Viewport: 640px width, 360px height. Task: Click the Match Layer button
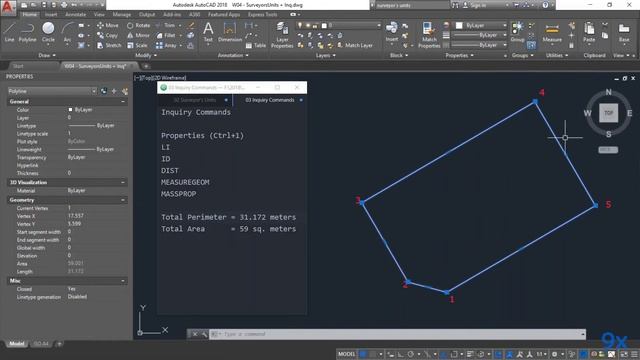(355, 45)
